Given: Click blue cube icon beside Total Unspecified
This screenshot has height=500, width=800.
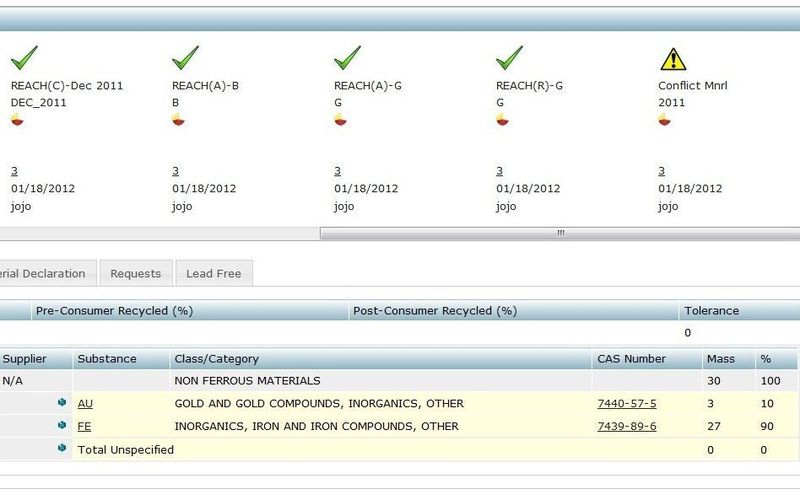Looking at the screenshot, I should click(x=62, y=449).
